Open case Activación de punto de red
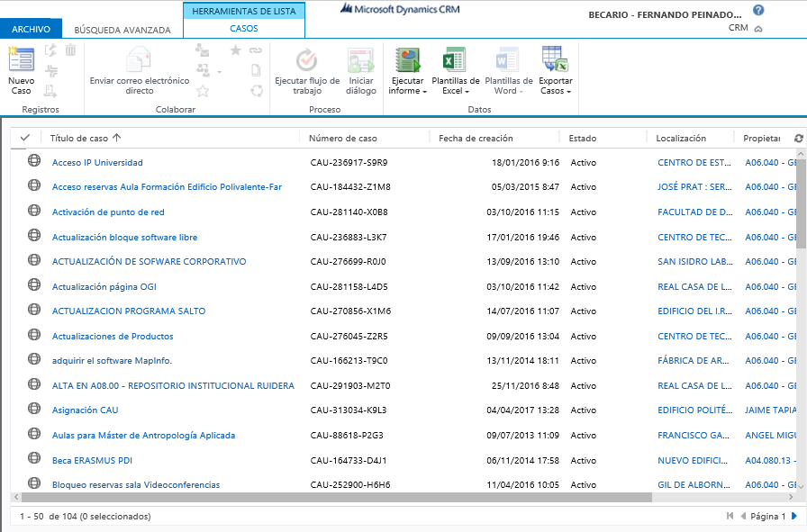The width and height of the screenshot is (807, 532). 108,212
